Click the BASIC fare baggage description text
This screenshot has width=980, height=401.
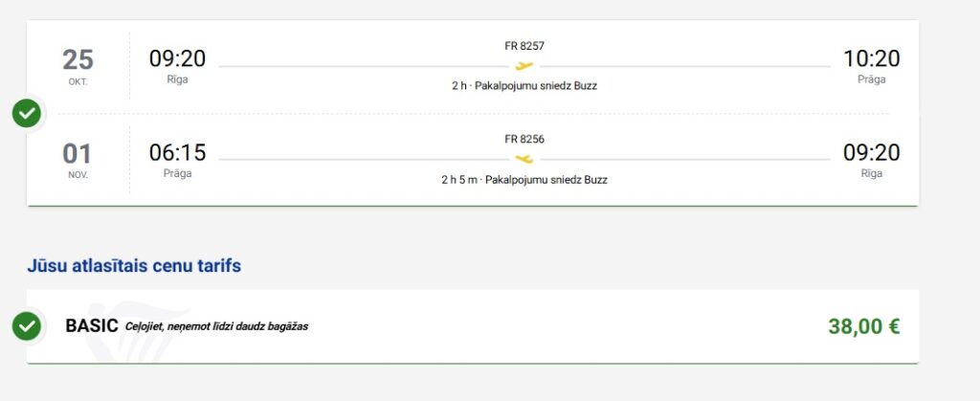pos(216,326)
